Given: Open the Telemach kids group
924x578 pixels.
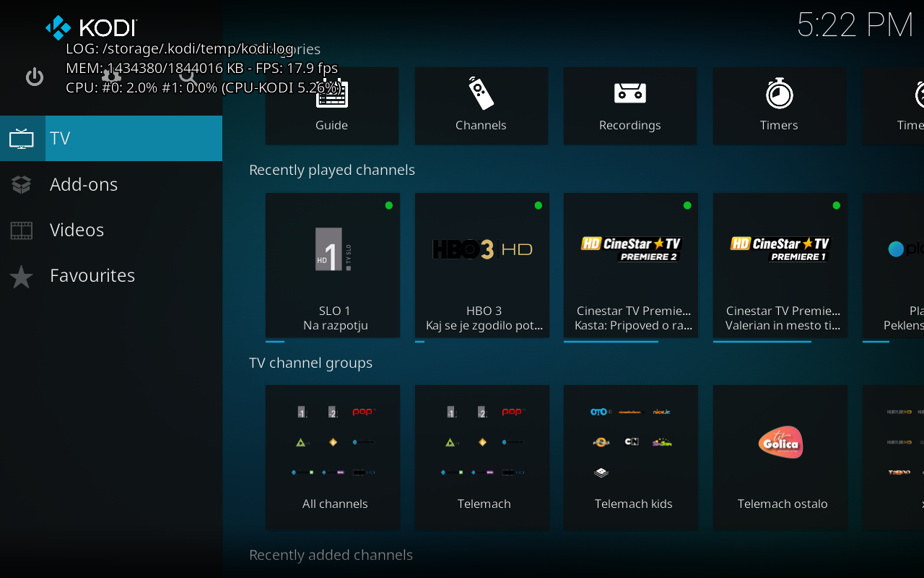Looking at the screenshot, I should pos(631,458).
